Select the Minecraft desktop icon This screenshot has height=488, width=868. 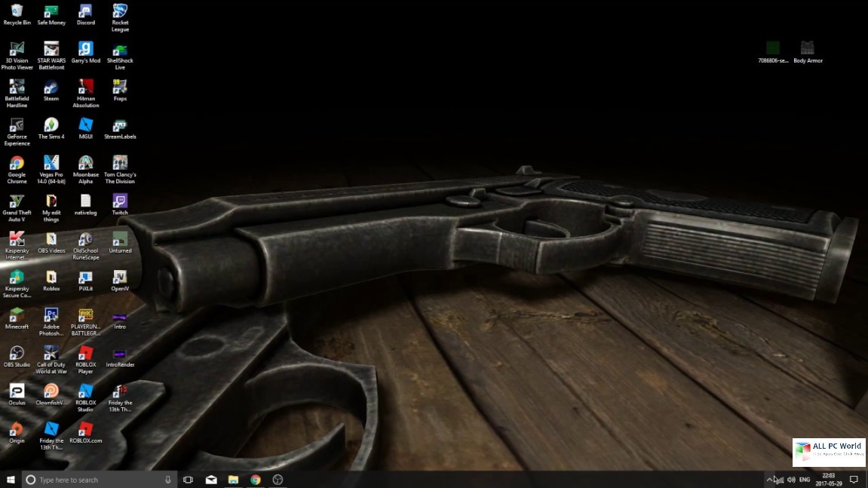(17, 315)
